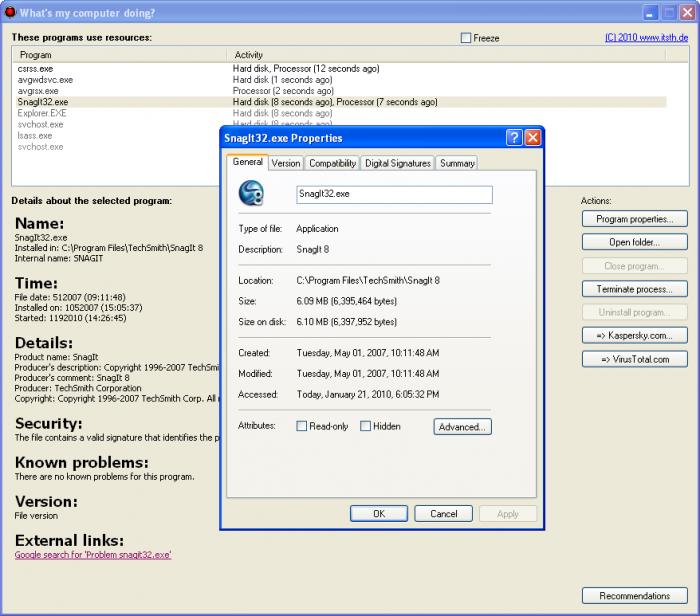Click the red app icon in title bar

tap(9, 12)
